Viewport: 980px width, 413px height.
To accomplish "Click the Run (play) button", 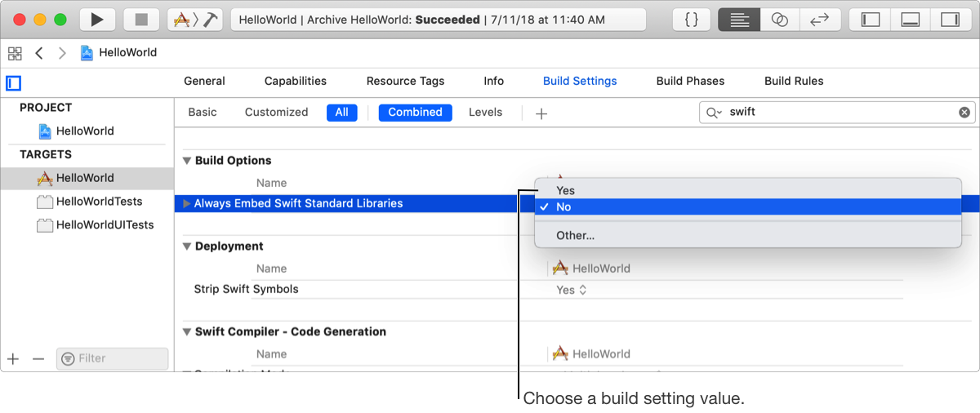I will (97, 20).
